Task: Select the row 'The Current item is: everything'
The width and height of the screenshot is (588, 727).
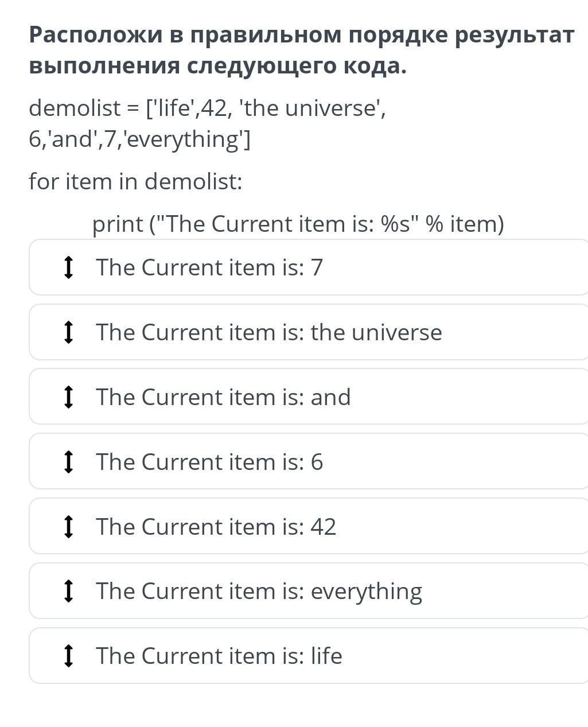Action: tap(309, 591)
